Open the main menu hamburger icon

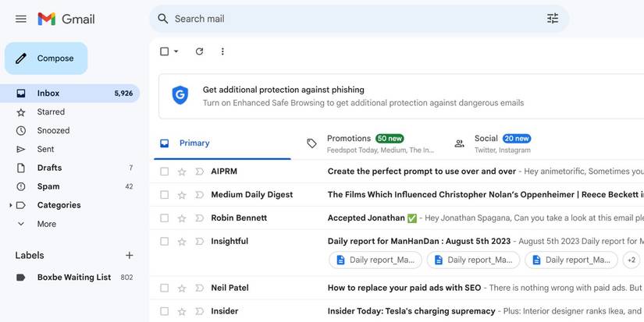click(21, 19)
